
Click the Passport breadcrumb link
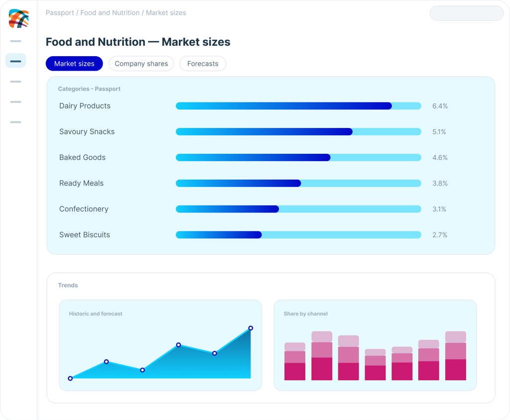(60, 12)
